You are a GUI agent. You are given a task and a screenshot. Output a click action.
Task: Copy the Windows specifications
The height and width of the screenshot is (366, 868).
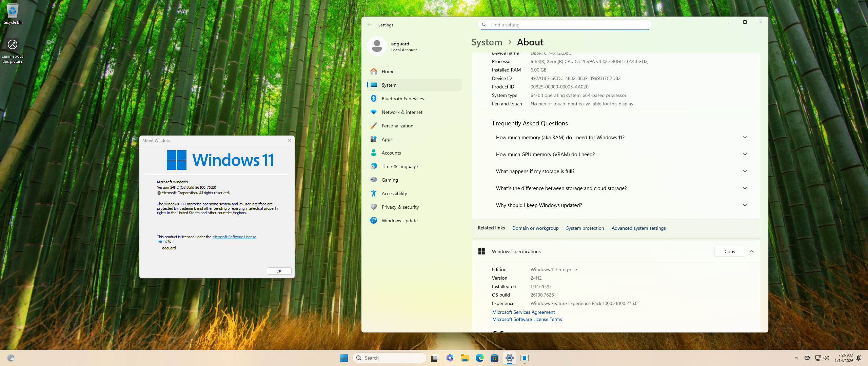pos(729,251)
